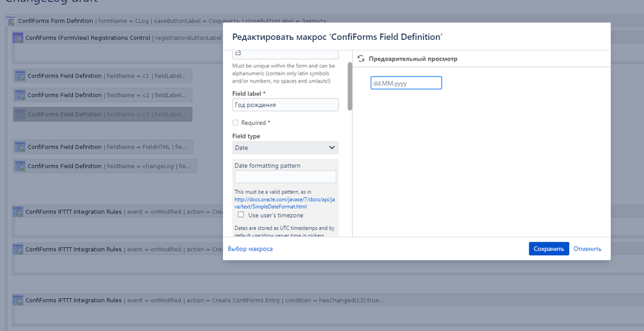
Task: Focus the Field label input
Action: coord(286,104)
